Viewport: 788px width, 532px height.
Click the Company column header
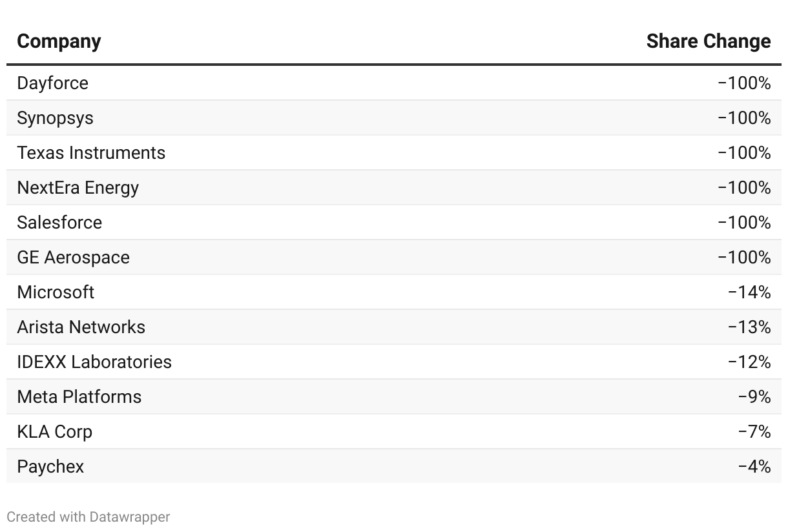tap(59, 41)
